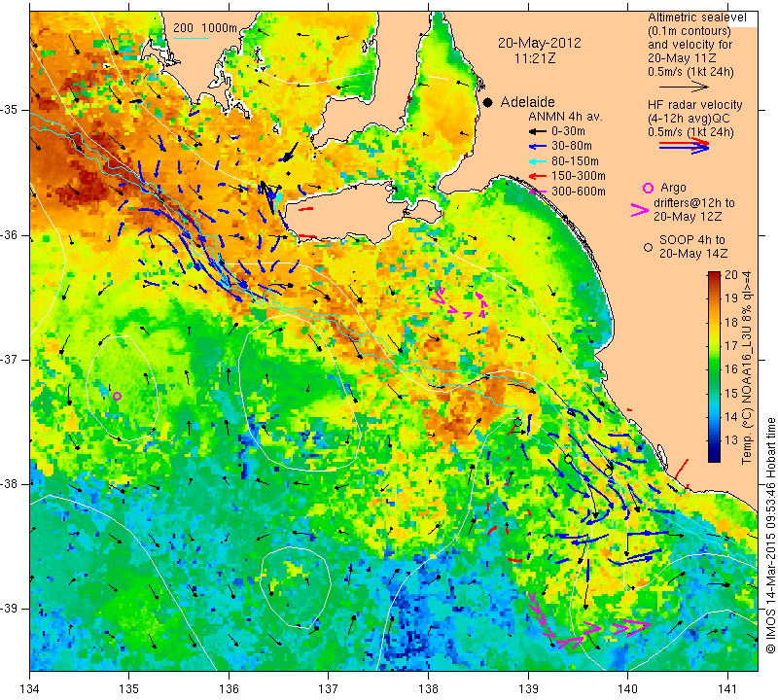Click the longitude axis label '136'
Image resolution: width=778 pixels, height=700 pixels.
pyautogui.click(x=229, y=689)
